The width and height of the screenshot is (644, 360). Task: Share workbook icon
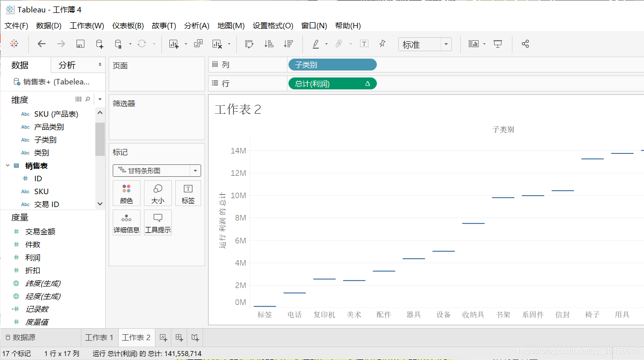click(x=525, y=44)
